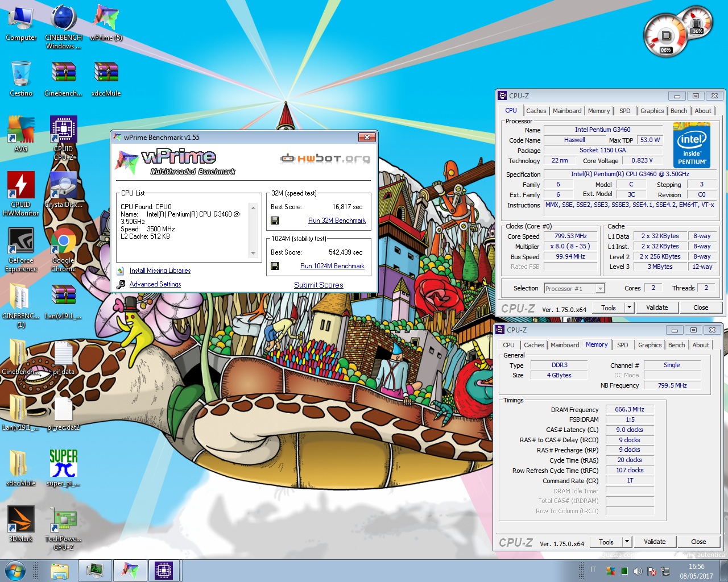The width and height of the screenshot is (728, 582).
Task: Open CINEBENCH Windows desktop shortcut
Action: tap(63, 26)
